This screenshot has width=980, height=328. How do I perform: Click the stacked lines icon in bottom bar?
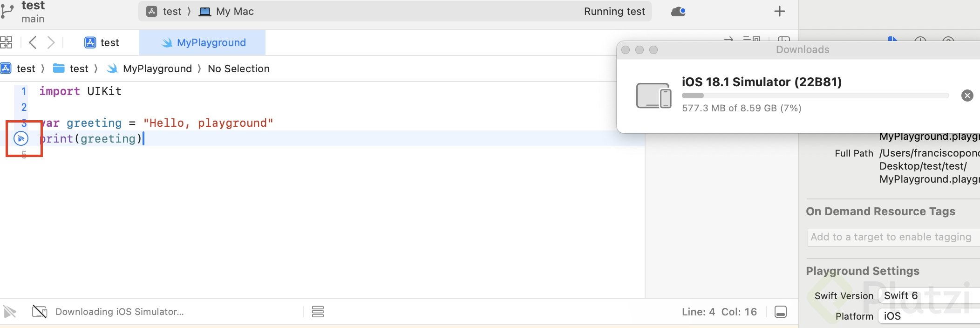[x=318, y=312]
